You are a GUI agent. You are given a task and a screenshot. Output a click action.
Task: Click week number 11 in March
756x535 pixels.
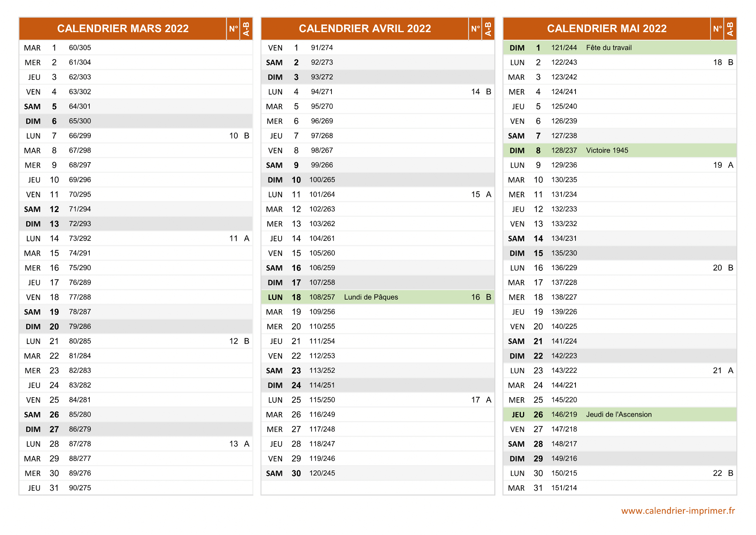(234, 238)
